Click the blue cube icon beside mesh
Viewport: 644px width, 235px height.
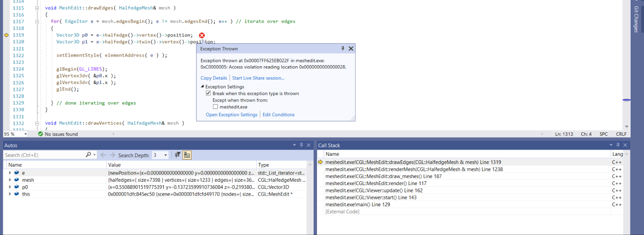click(x=17, y=180)
